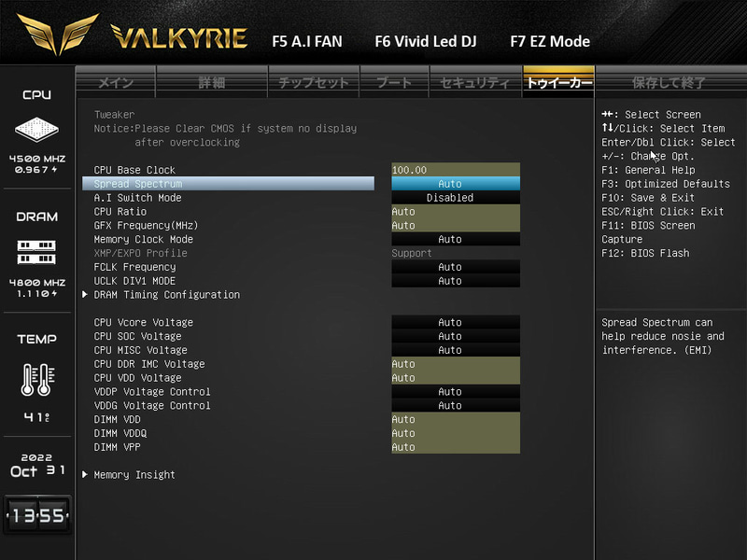
Task: Change A.I Switch Mode Disabled option
Action: [456, 198]
